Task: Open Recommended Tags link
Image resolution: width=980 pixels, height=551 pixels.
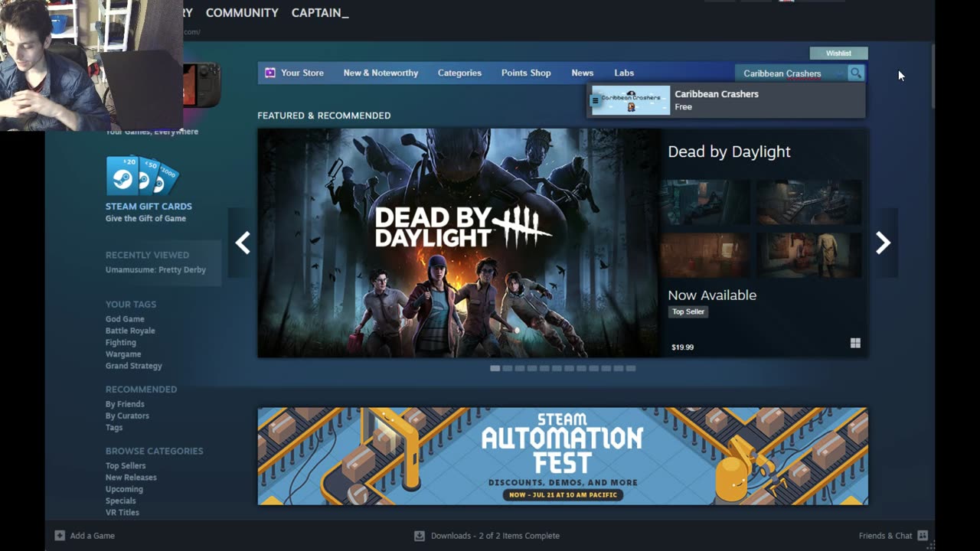Action: [114, 428]
